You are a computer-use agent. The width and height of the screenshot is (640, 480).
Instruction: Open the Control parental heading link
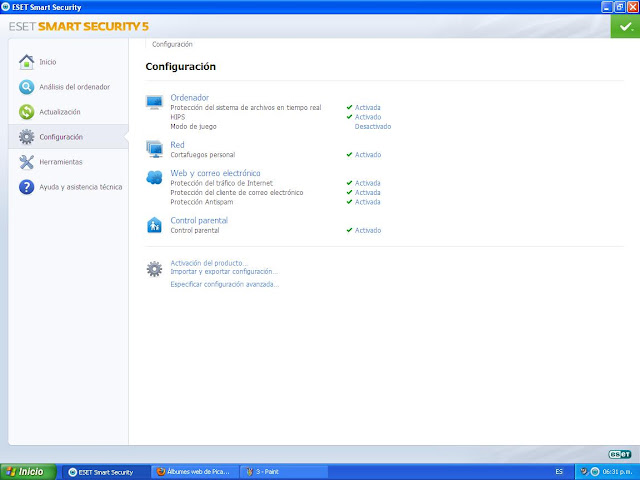pyautogui.click(x=199, y=220)
